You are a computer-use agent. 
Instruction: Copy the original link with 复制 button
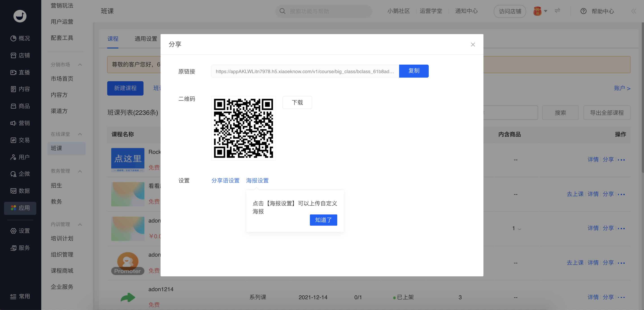pos(414,71)
